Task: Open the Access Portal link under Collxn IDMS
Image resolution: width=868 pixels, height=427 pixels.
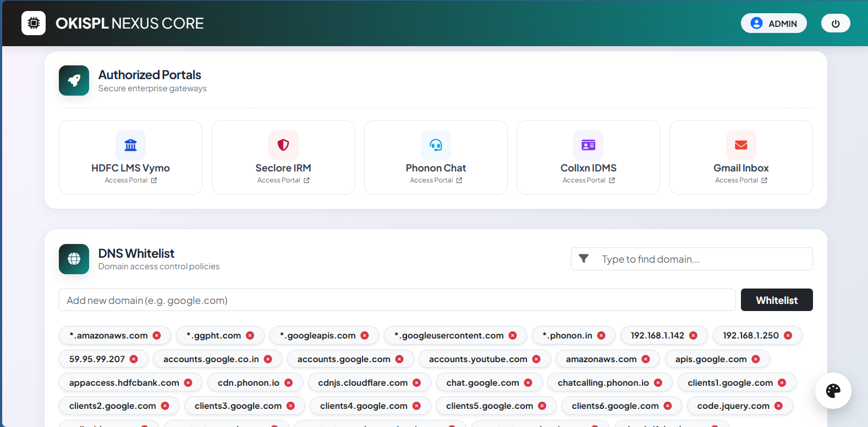Action: point(588,180)
